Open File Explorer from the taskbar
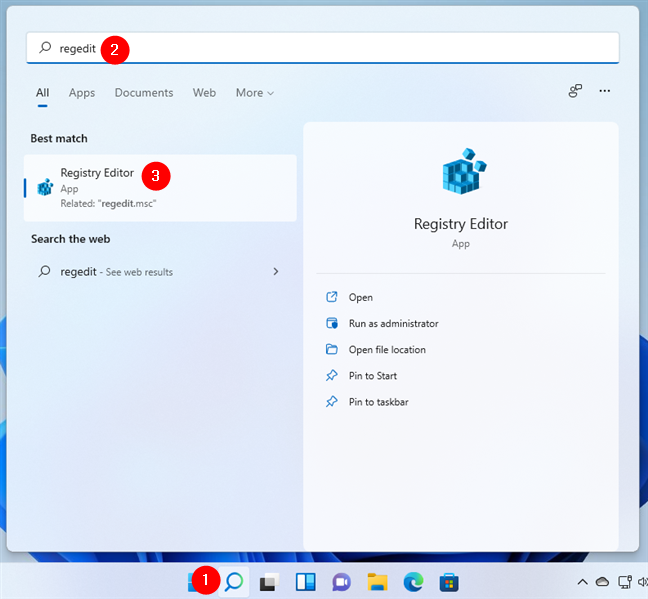This screenshot has width=648, height=599. point(377,582)
